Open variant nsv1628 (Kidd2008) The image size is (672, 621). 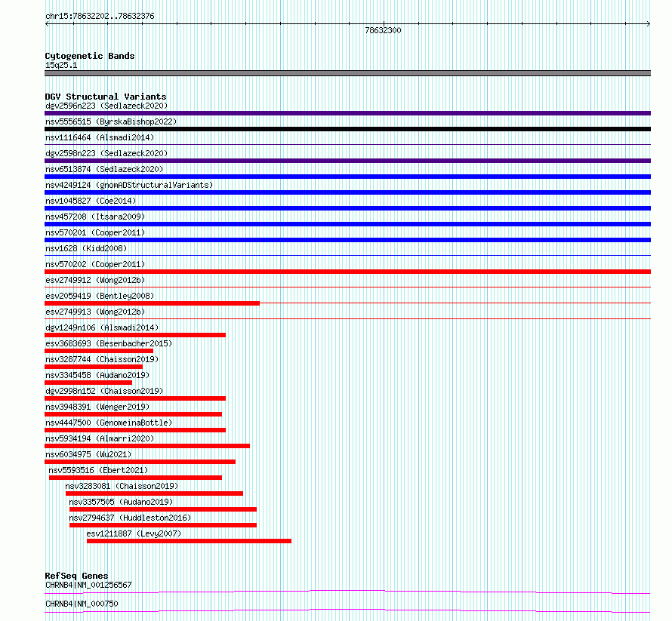tap(86, 248)
